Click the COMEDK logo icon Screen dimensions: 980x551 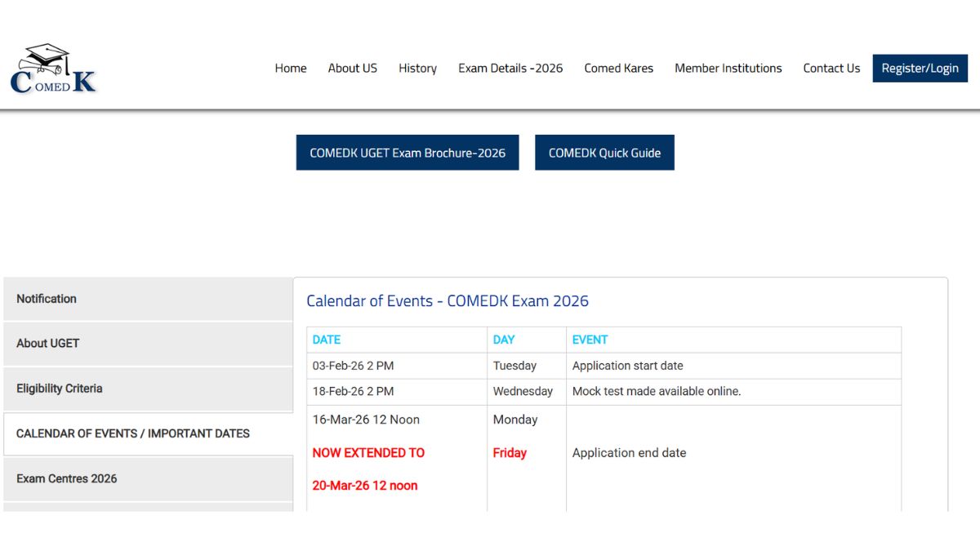53,69
